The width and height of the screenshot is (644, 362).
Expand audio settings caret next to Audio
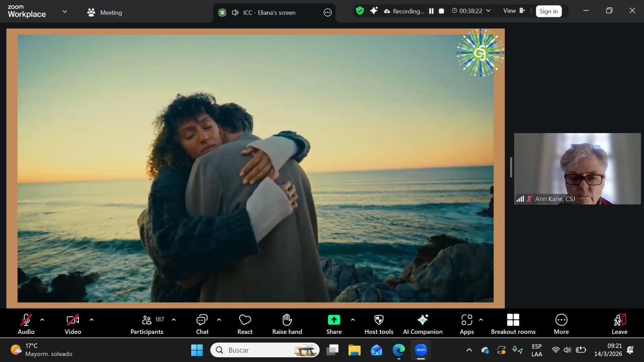coord(42,320)
